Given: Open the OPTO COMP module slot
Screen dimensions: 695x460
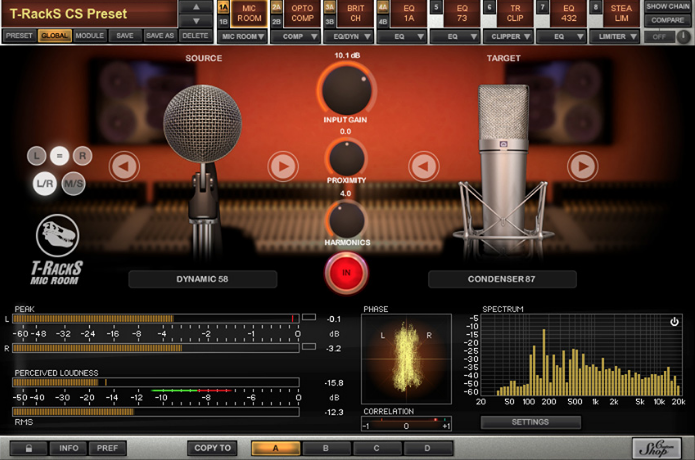Looking at the screenshot, I should (302, 13).
